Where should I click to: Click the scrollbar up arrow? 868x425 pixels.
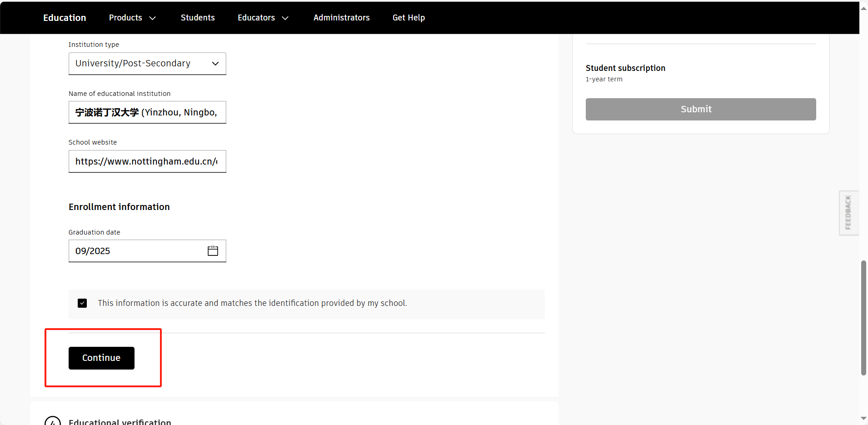pyautogui.click(x=863, y=8)
